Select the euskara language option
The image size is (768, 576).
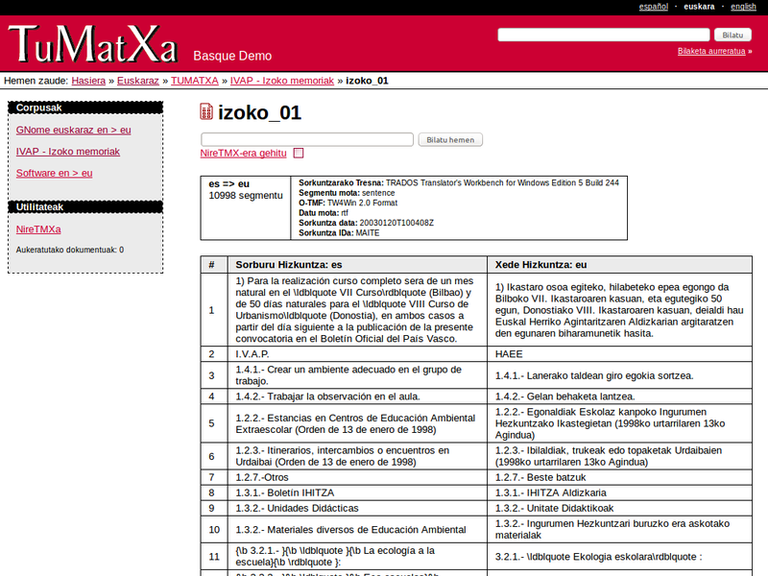tap(699, 7)
